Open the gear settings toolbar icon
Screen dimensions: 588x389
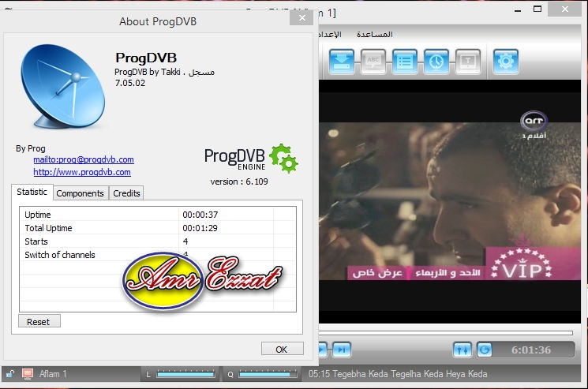click(506, 62)
